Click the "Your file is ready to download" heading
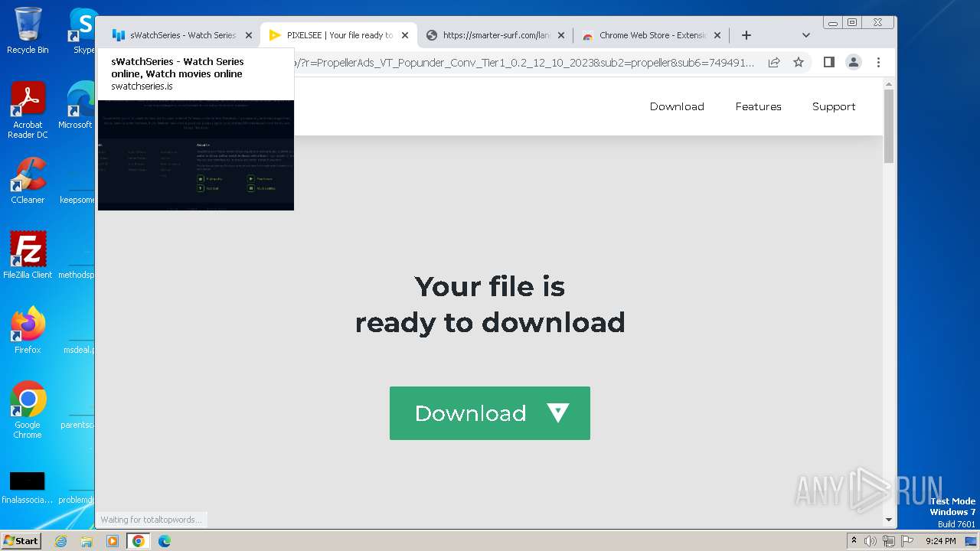The height and width of the screenshot is (551, 980). [490, 305]
